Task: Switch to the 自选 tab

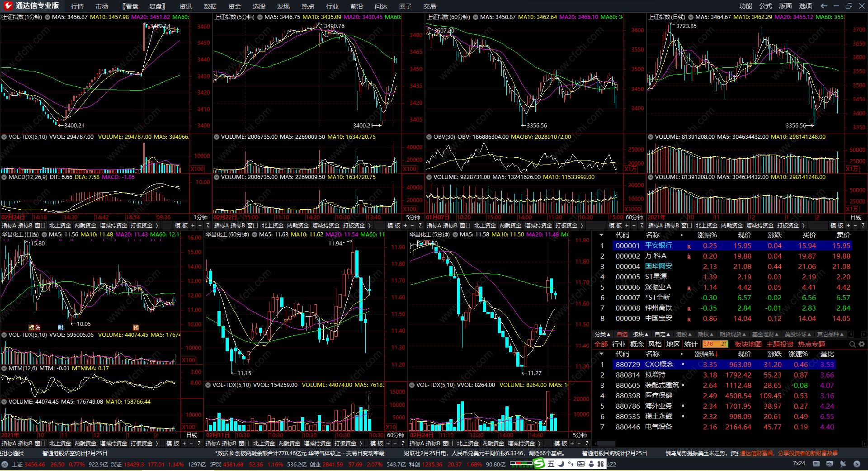Action: [x=623, y=334]
